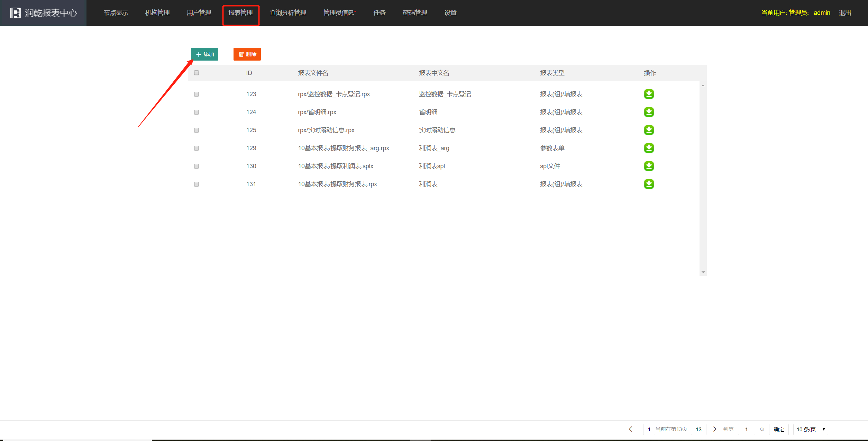Click the orange 删除 button

point(247,54)
